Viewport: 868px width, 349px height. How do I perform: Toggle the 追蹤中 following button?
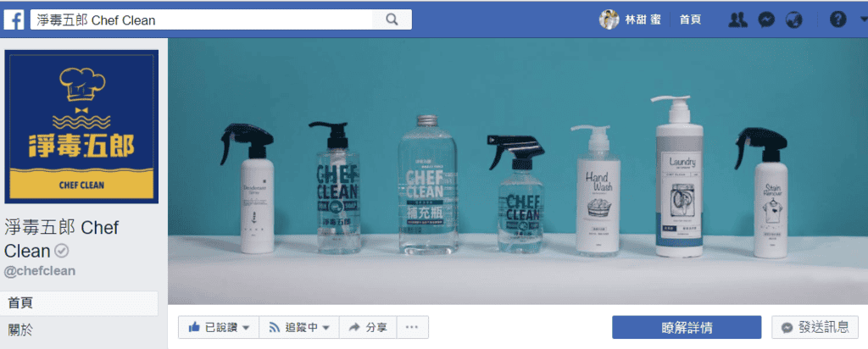click(x=299, y=327)
